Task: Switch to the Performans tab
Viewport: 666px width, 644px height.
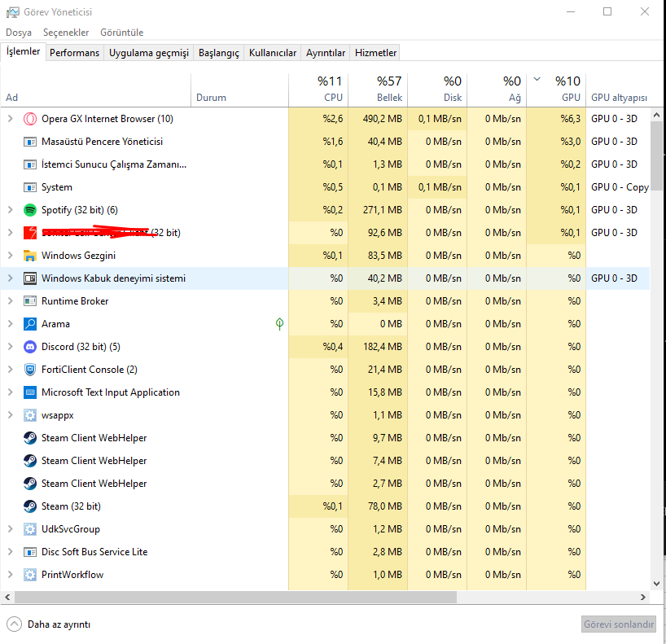Action: tap(74, 53)
